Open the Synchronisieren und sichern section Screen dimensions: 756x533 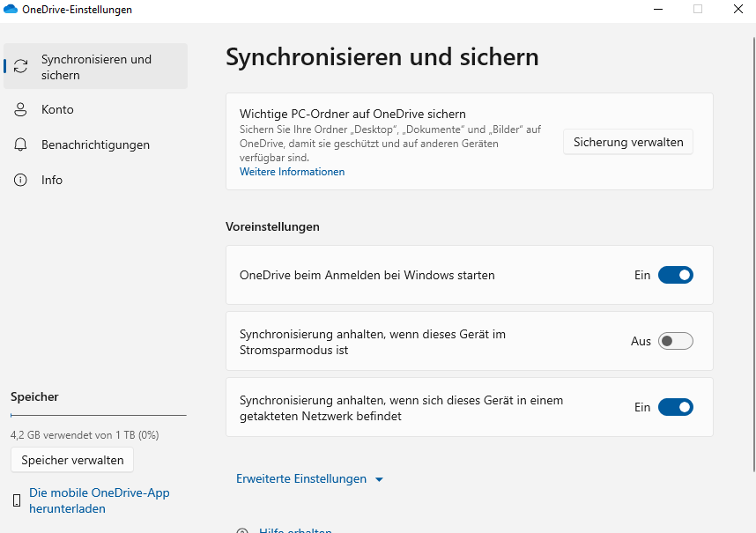tap(95, 66)
